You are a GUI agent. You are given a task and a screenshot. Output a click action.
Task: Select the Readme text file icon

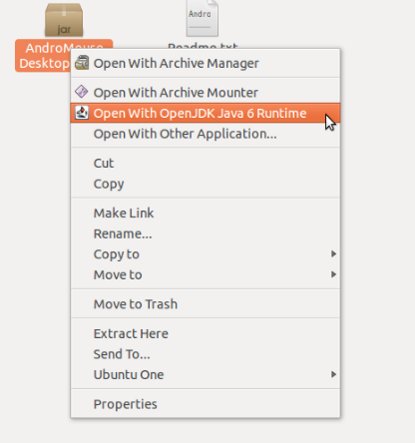coord(202,18)
